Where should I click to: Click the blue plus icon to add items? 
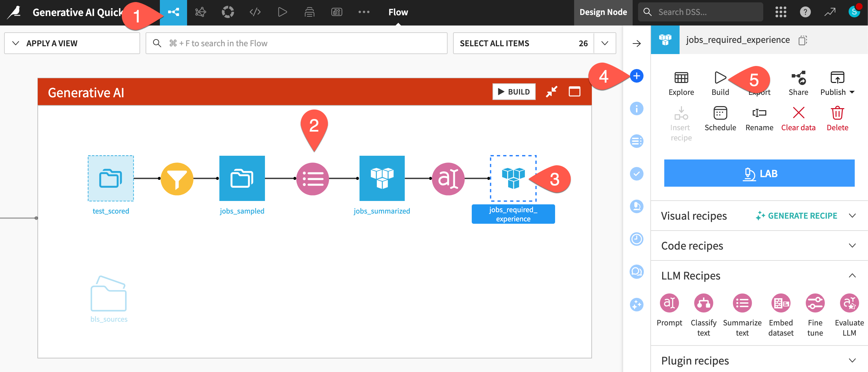click(x=636, y=77)
